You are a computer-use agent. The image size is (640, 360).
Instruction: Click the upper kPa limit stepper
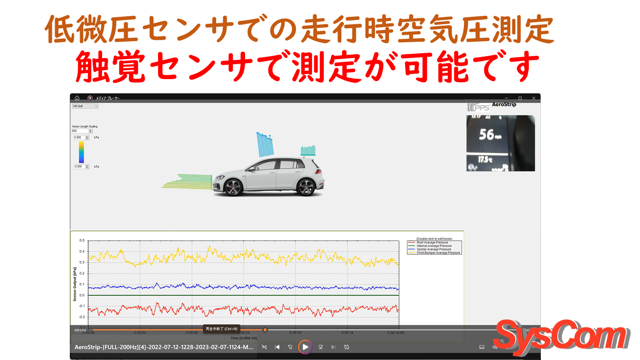point(87,138)
